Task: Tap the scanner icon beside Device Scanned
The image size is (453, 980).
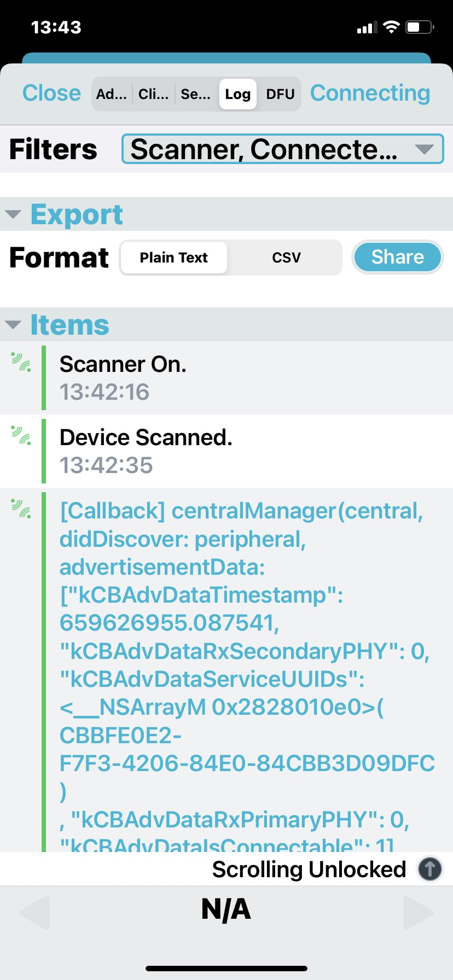Action: click(x=21, y=435)
